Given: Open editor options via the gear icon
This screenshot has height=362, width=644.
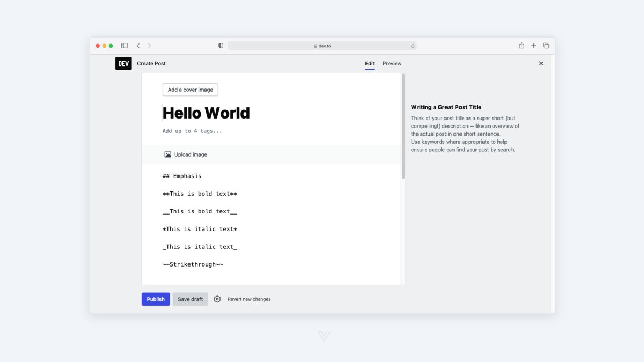Looking at the screenshot, I should pyautogui.click(x=217, y=299).
